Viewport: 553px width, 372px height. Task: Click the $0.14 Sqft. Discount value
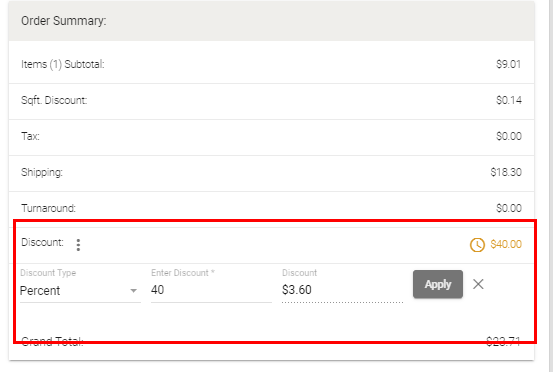click(509, 100)
